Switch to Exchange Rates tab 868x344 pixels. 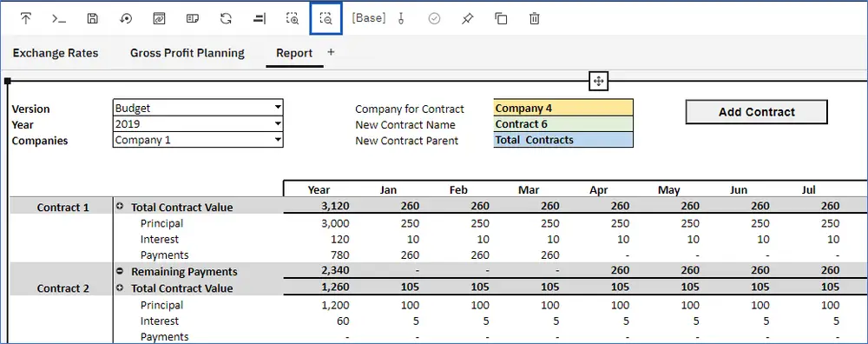(56, 53)
